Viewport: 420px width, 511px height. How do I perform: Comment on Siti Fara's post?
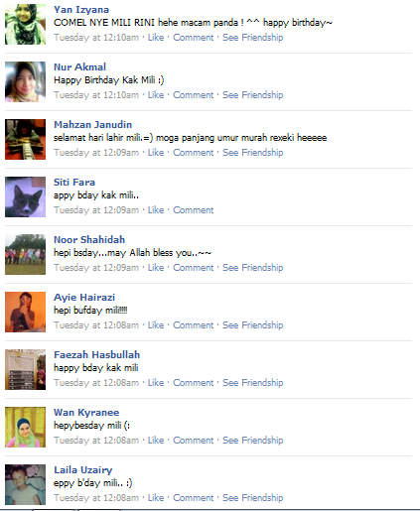point(194,210)
